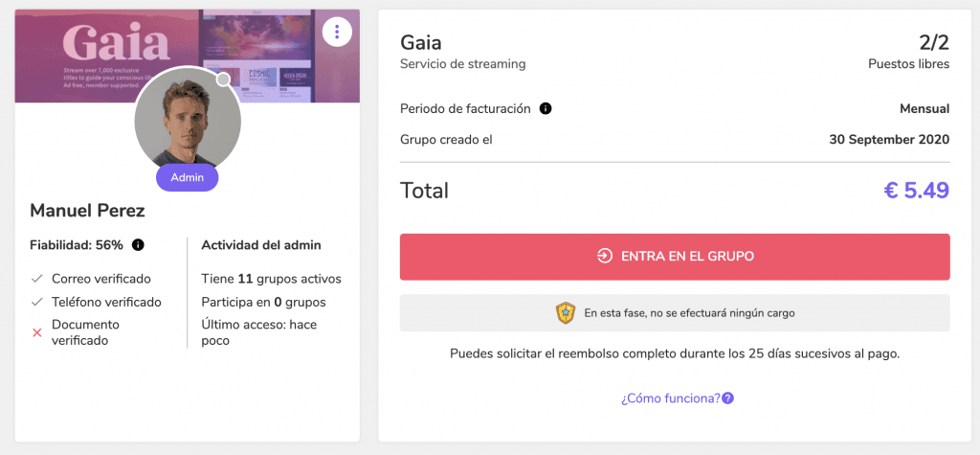
Task: Click the question mark icon after ¿Cómo funciona?
Action: tap(727, 398)
